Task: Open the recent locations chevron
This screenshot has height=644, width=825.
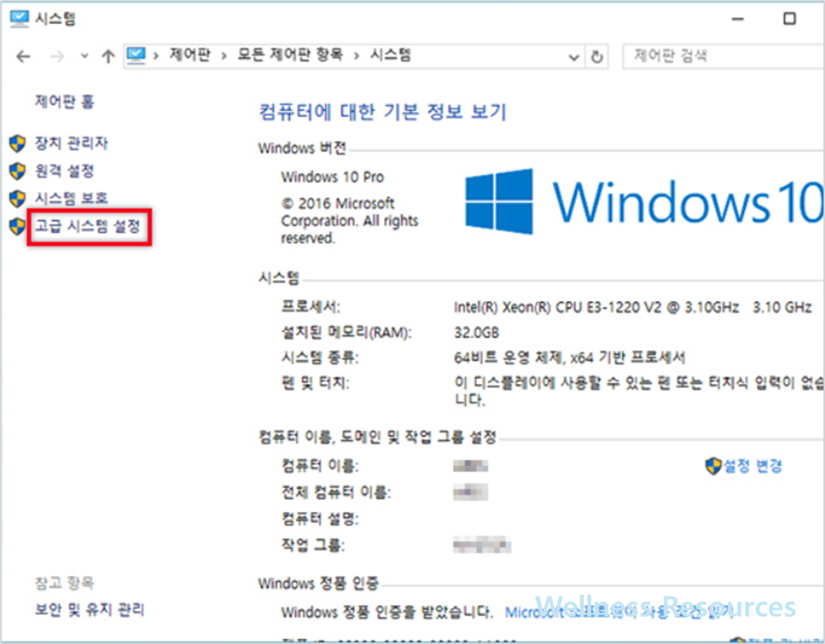Action: 84,56
